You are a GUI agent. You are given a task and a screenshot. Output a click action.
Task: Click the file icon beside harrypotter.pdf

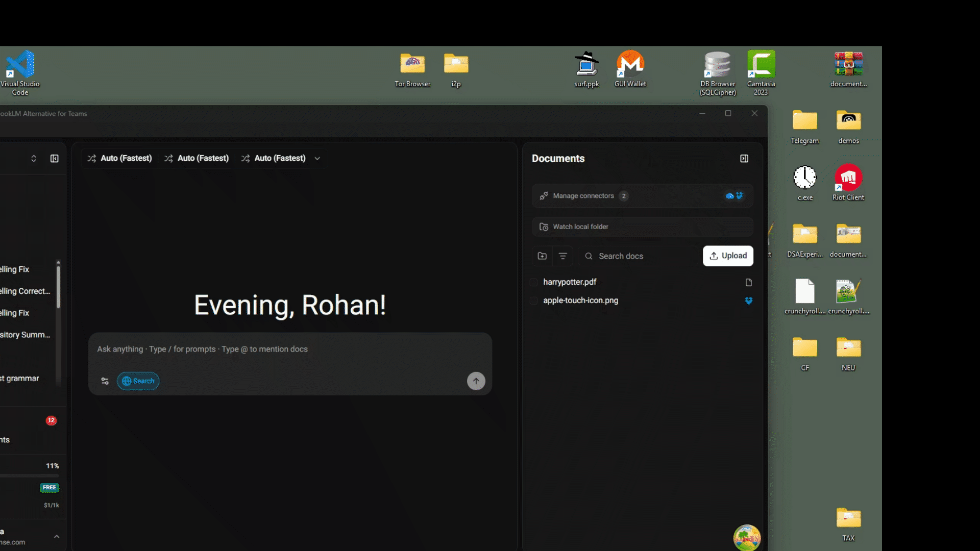click(748, 282)
